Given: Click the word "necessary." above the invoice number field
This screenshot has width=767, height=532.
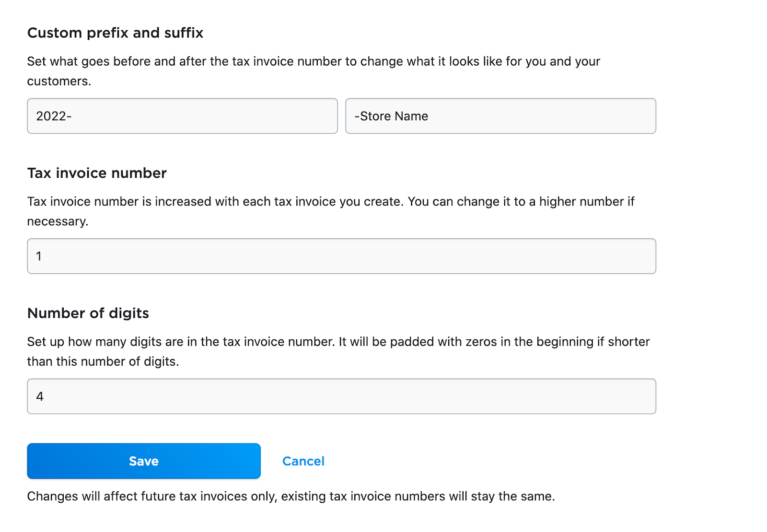Looking at the screenshot, I should pos(58,221).
